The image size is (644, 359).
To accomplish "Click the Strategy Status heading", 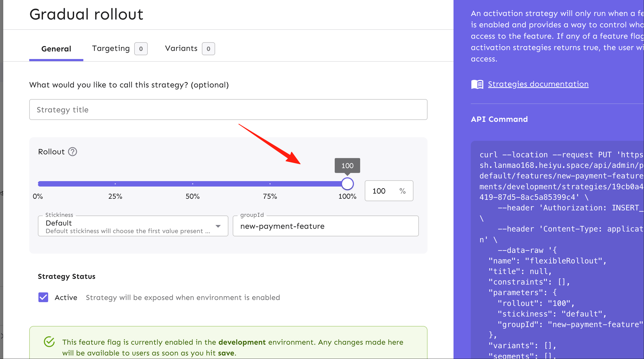I will click(x=67, y=276).
